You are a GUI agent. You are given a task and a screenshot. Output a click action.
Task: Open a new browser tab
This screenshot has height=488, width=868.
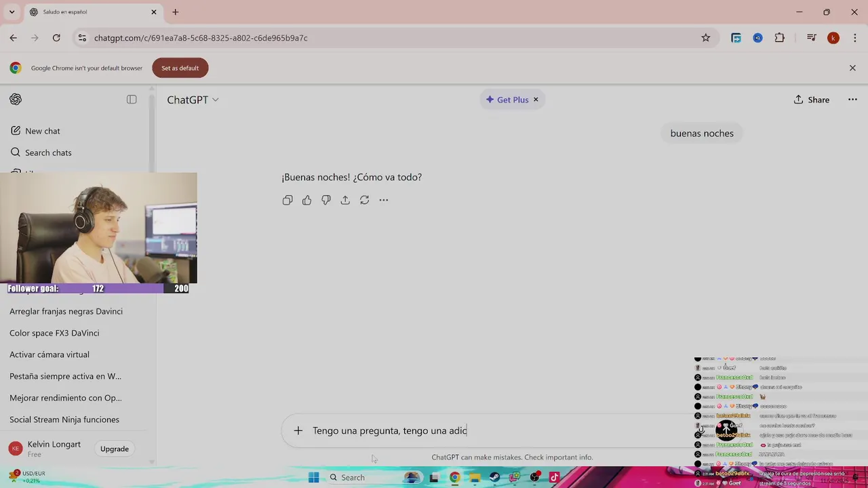click(175, 12)
